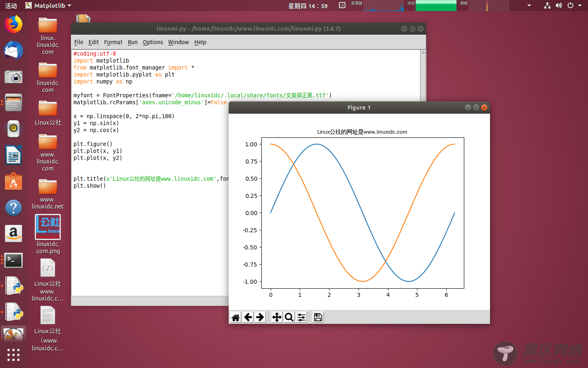Open the Options menu in IDLE
This screenshot has height=368, width=588.
click(x=153, y=42)
